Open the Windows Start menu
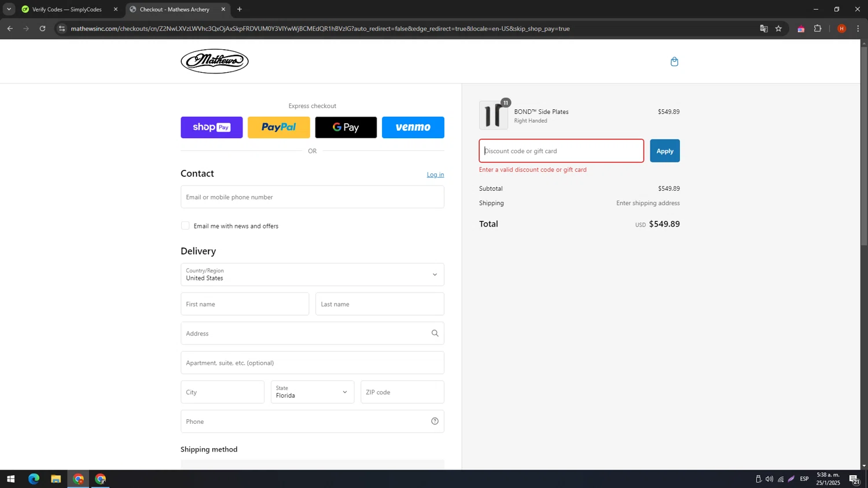This screenshot has width=868, height=488. point(10,479)
